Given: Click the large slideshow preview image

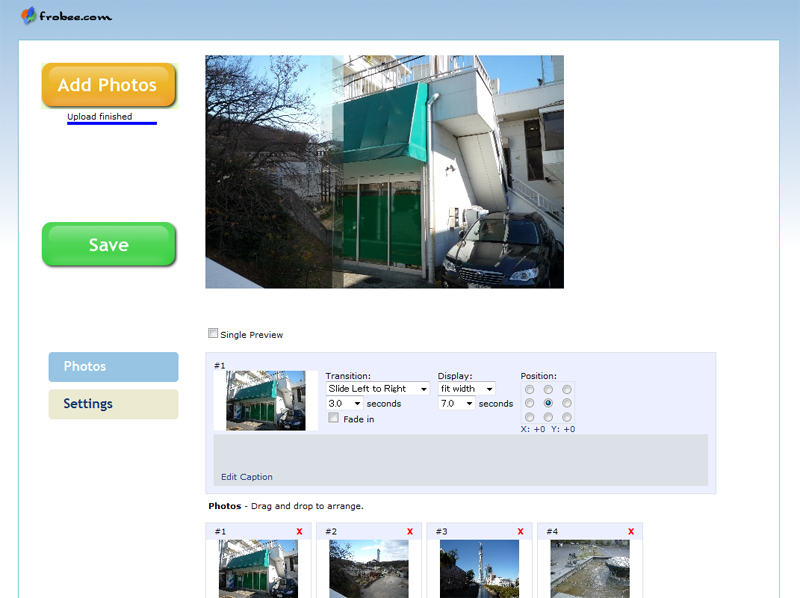Looking at the screenshot, I should (x=385, y=171).
